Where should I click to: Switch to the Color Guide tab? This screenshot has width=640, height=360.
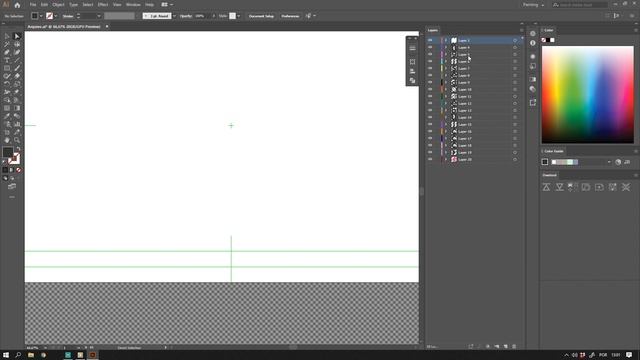point(553,151)
